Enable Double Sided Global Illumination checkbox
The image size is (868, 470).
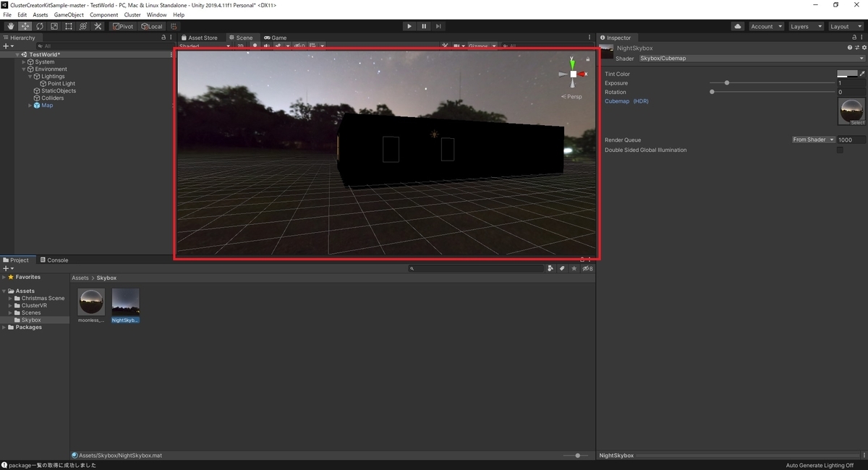pyautogui.click(x=840, y=150)
